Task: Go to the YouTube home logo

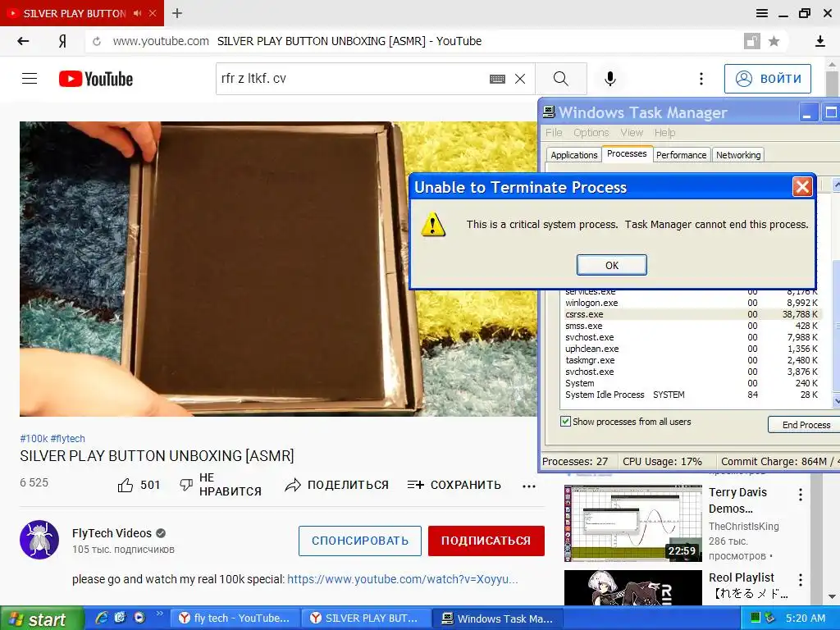Action: coord(96,79)
